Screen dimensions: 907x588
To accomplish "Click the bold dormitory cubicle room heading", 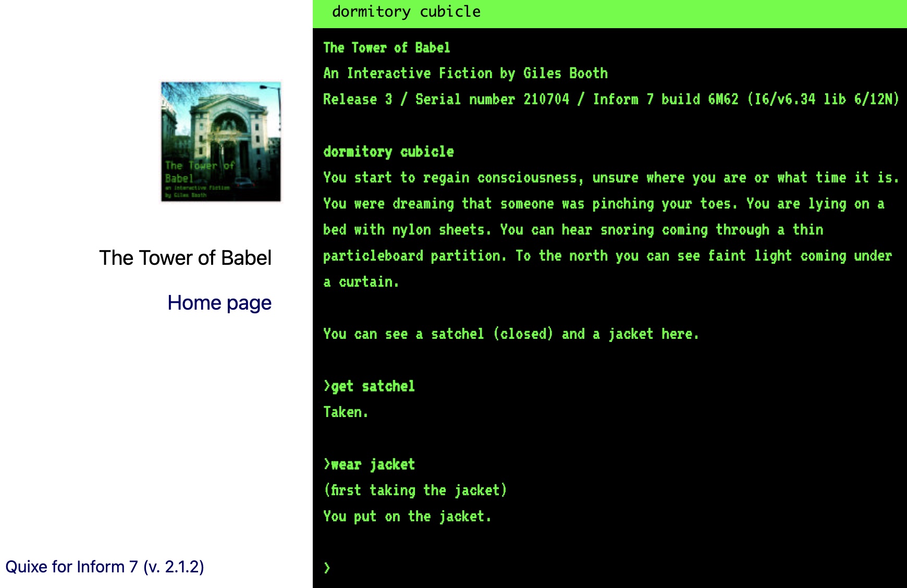I will (x=388, y=152).
